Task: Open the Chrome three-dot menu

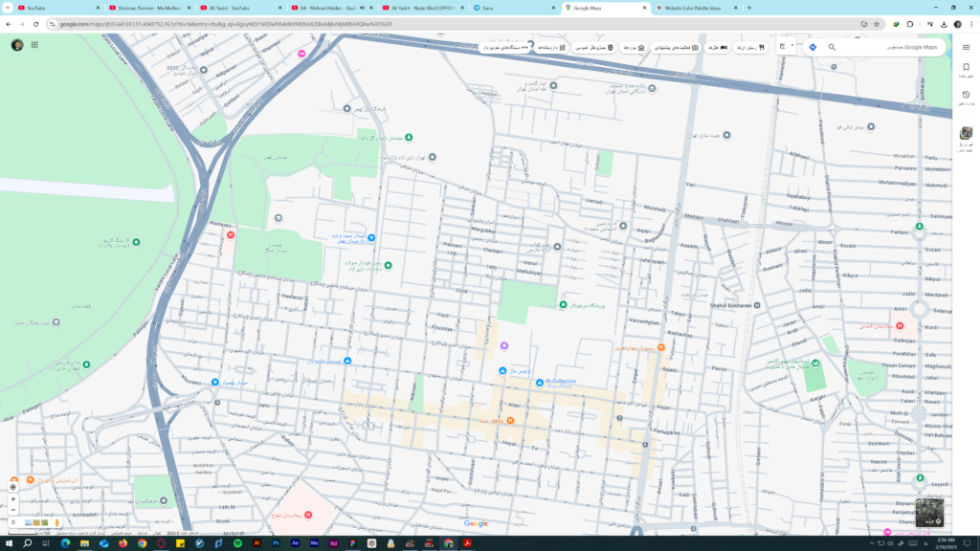Action: pos(971,24)
